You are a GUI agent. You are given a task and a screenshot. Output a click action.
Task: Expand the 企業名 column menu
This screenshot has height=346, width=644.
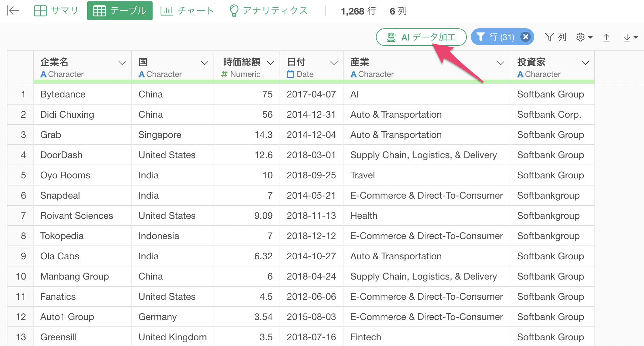(122, 63)
